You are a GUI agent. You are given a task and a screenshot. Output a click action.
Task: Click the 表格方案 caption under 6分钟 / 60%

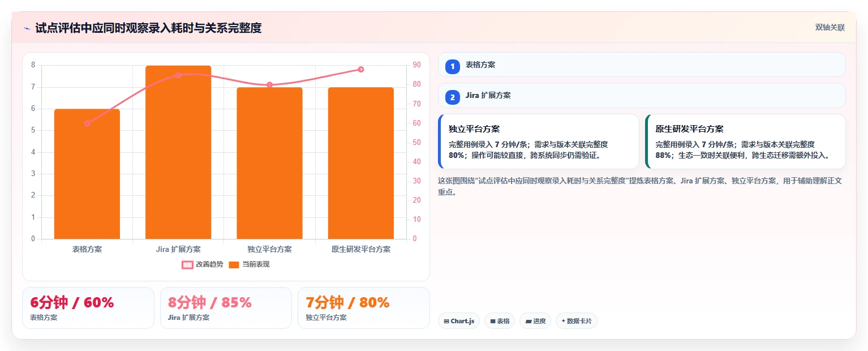pos(44,318)
